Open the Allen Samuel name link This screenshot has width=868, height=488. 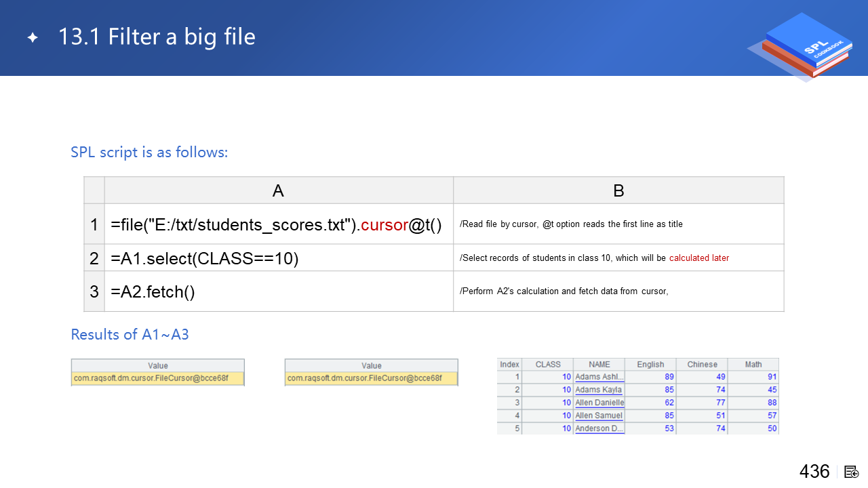point(598,415)
